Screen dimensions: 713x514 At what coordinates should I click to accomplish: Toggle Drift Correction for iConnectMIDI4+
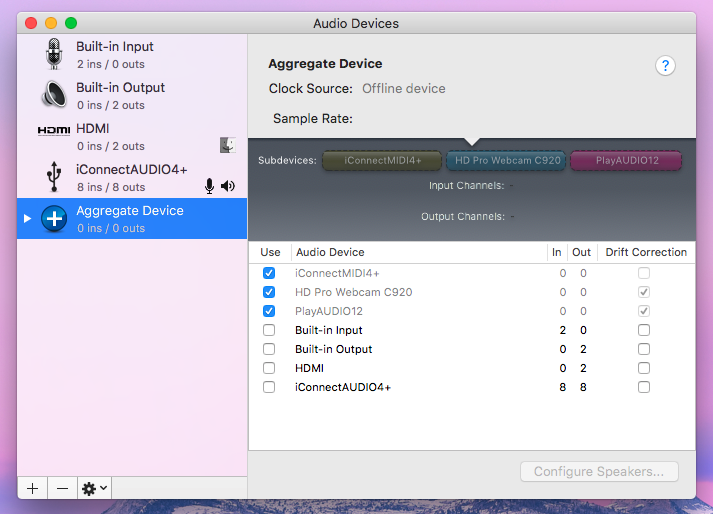tap(644, 273)
